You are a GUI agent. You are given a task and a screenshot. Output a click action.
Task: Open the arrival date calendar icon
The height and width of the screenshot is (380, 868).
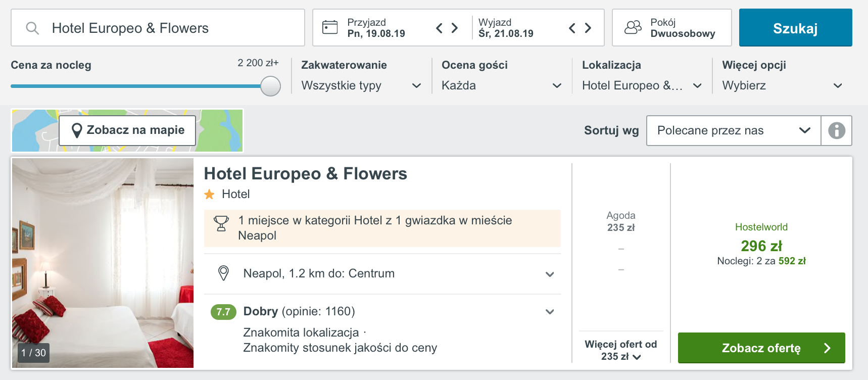pyautogui.click(x=330, y=27)
